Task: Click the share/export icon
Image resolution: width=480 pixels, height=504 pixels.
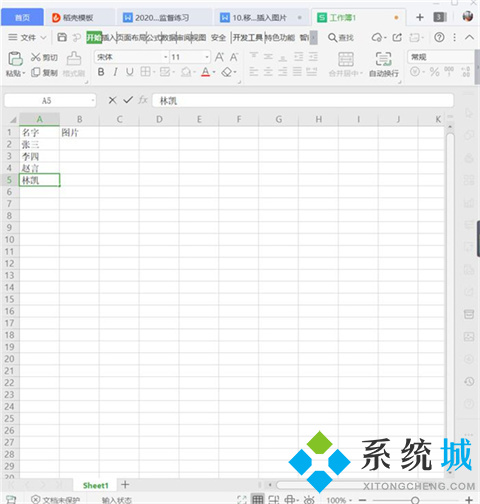Action: (397, 37)
